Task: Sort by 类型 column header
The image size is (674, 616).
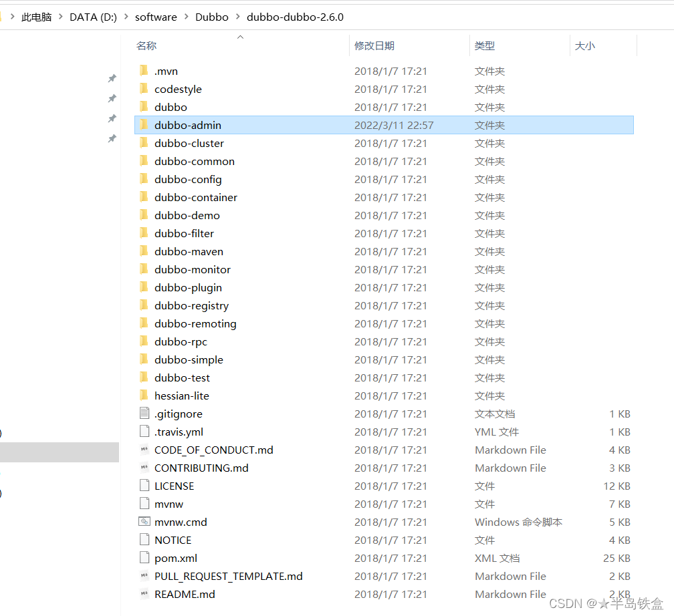Action: pos(485,45)
